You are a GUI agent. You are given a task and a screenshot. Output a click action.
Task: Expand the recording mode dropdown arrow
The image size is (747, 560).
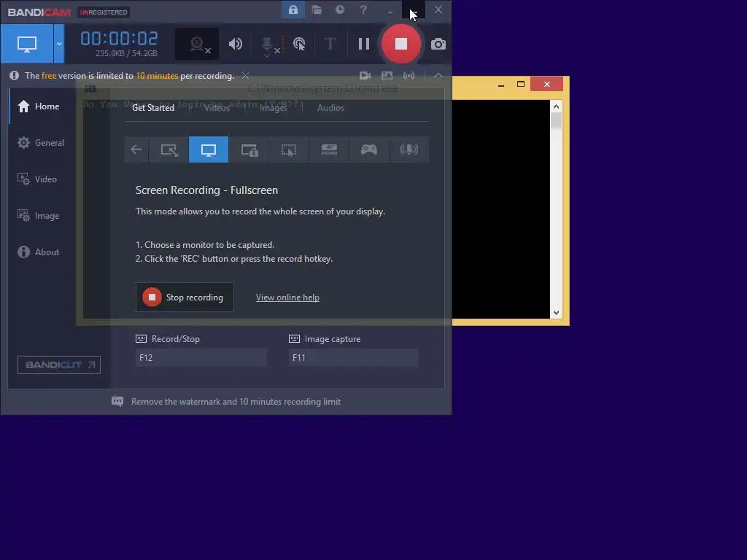[x=59, y=44]
